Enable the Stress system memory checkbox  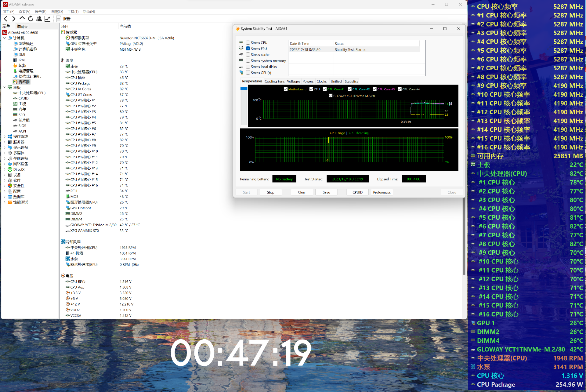pyautogui.click(x=248, y=61)
